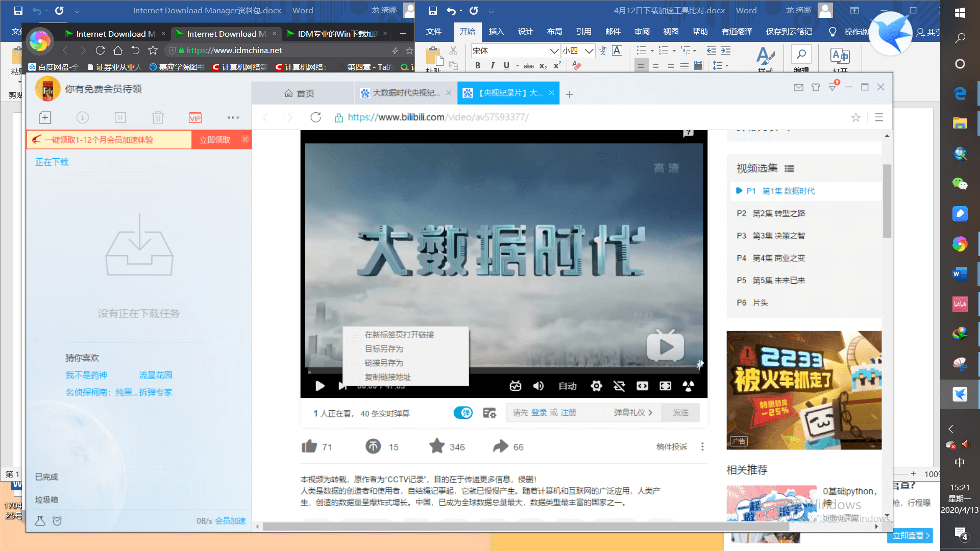Image resolution: width=980 pixels, height=551 pixels.
Task: Favorite the video with the star showing 346
Action: pyautogui.click(x=437, y=446)
